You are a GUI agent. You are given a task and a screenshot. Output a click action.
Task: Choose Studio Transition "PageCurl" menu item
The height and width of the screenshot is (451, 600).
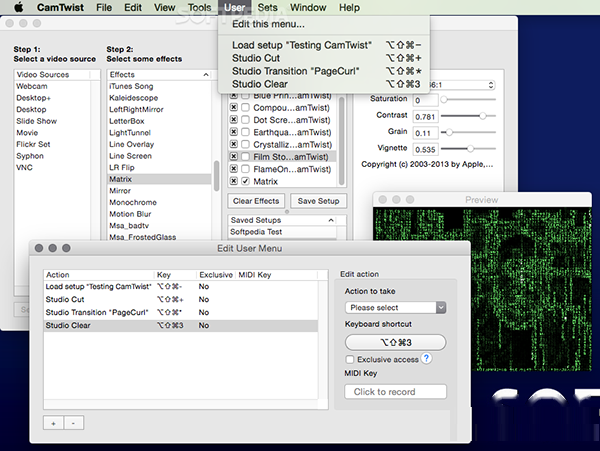click(324, 71)
